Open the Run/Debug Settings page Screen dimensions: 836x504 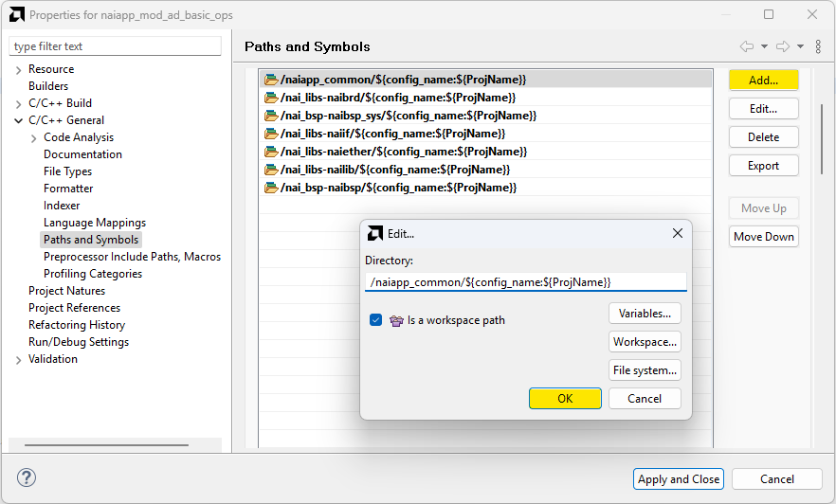(x=78, y=342)
